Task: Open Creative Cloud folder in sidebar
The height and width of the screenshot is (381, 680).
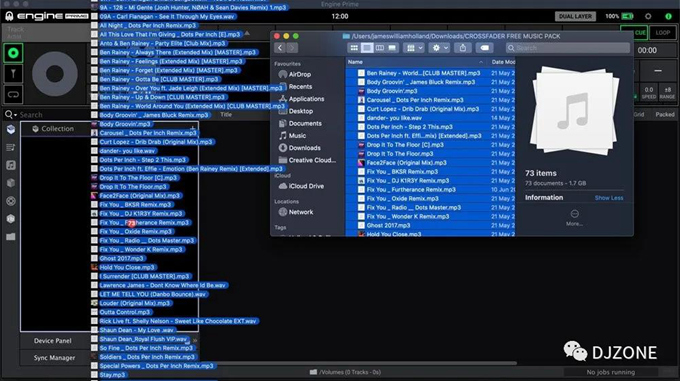Action: pyautogui.click(x=307, y=160)
